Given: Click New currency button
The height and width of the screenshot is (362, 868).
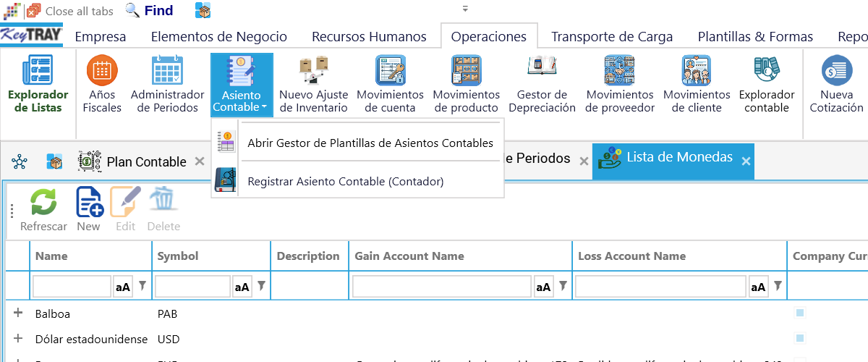Looking at the screenshot, I should tap(89, 210).
